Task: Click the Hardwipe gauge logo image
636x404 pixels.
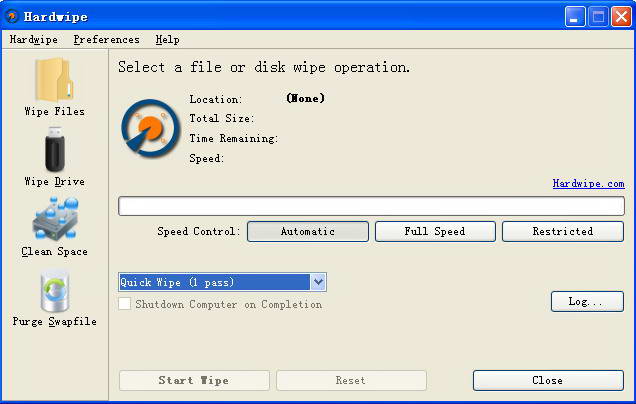Action: (150, 128)
